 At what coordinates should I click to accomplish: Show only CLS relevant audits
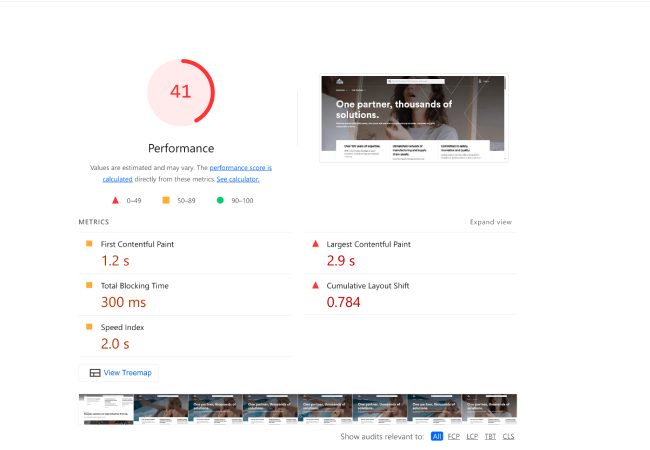point(508,437)
